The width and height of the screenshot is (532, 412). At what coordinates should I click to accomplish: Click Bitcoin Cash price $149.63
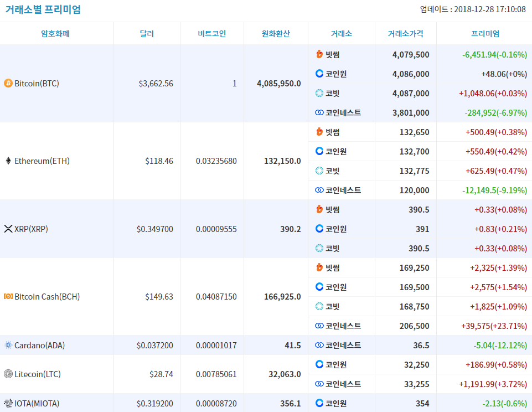click(159, 297)
